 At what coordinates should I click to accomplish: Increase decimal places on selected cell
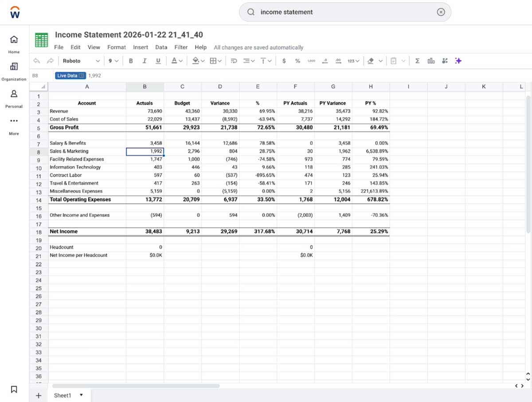coord(338,61)
